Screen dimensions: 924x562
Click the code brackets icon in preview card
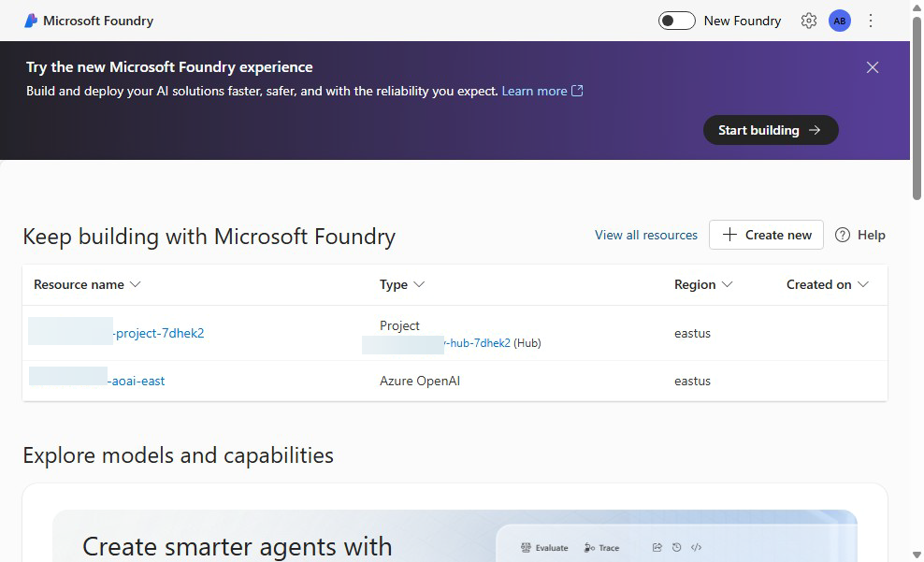pyautogui.click(x=696, y=547)
